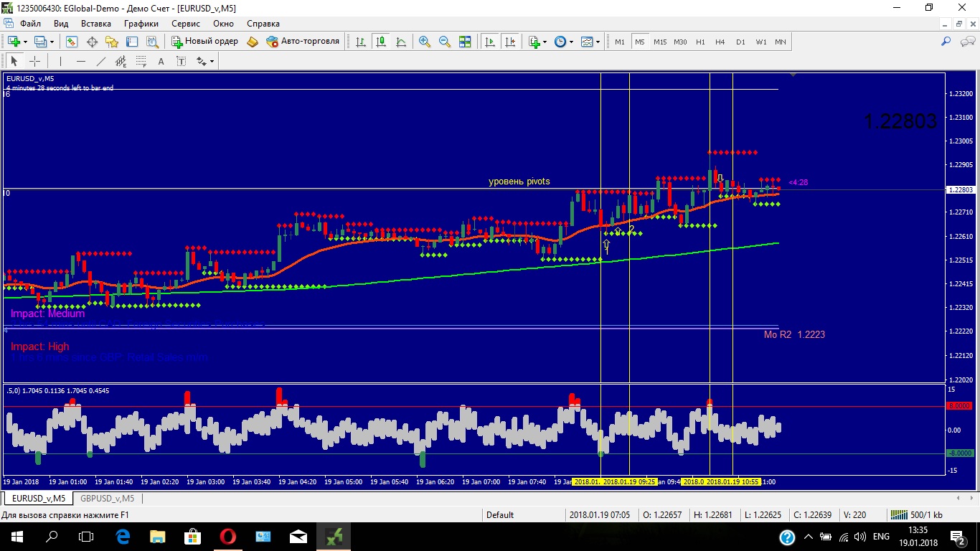Select the Crosshair tool
This screenshot has height=551, width=980.
[34, 61]
